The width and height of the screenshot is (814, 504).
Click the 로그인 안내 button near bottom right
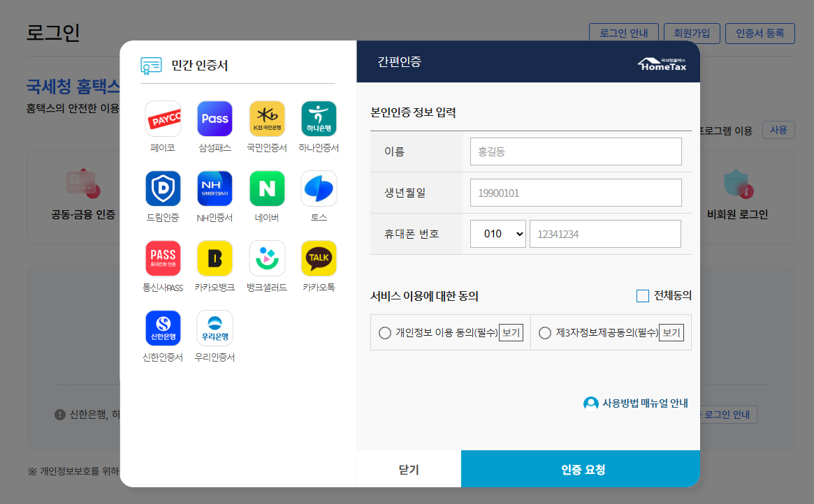click(727, 415)
